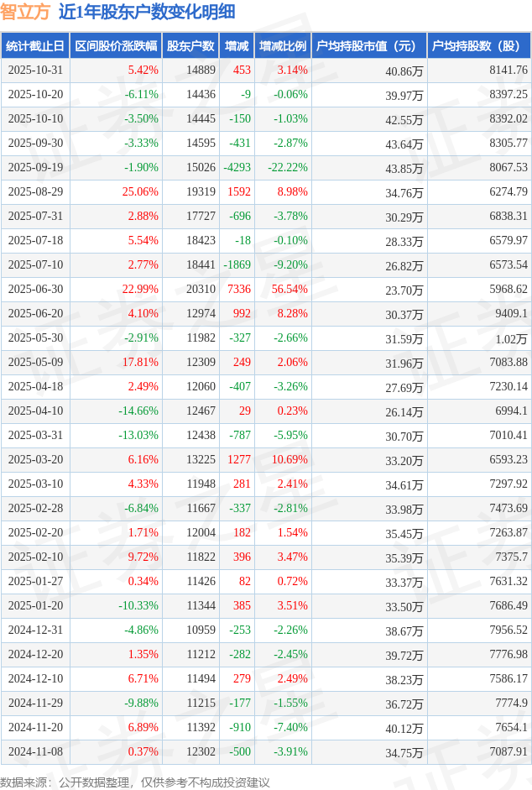
Task: Click the 智立方 stock name title
Action: point(25,12)
